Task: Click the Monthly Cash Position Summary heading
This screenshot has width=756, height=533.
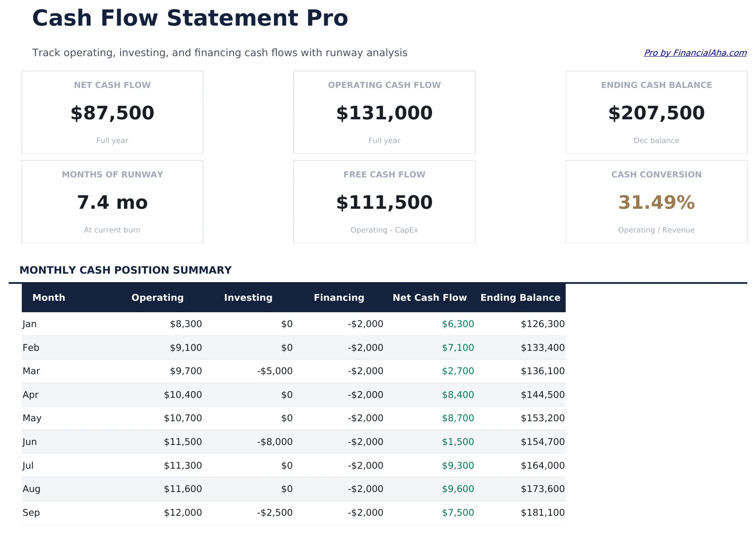Action: click(x=126, y=270)
